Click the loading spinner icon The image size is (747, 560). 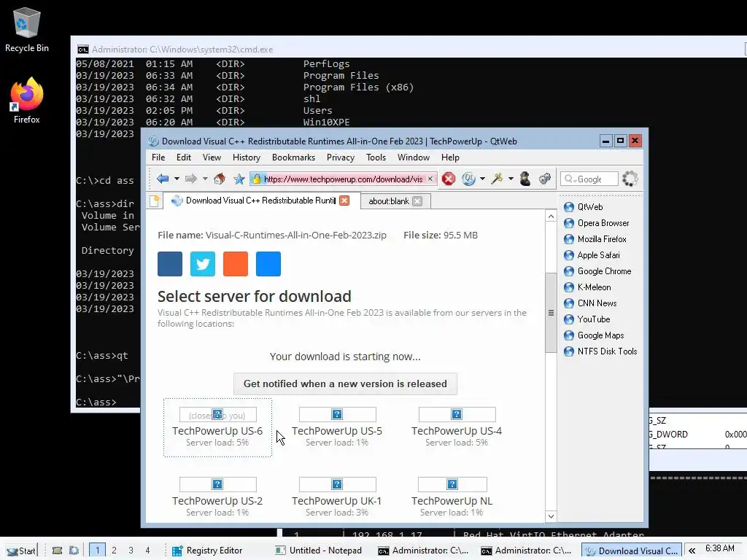point(630,179)
